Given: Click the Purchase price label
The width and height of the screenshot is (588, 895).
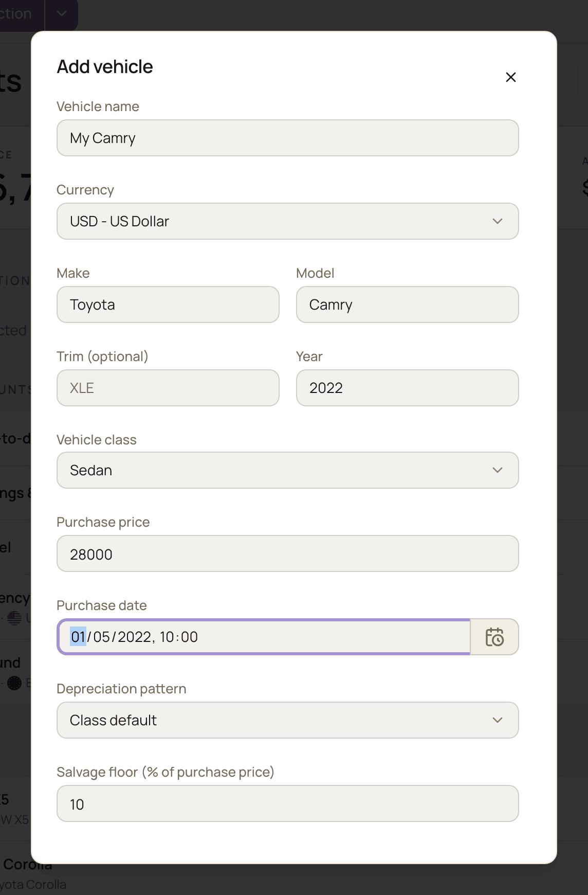Looking at the screenshot, I should (x=103, y=522).
